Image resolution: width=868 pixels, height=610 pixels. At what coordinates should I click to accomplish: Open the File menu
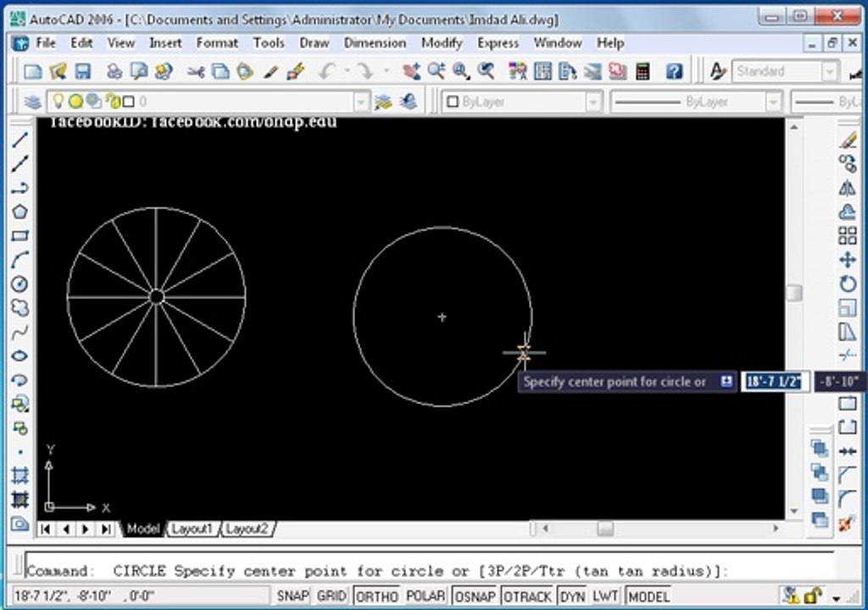(46, 42)
